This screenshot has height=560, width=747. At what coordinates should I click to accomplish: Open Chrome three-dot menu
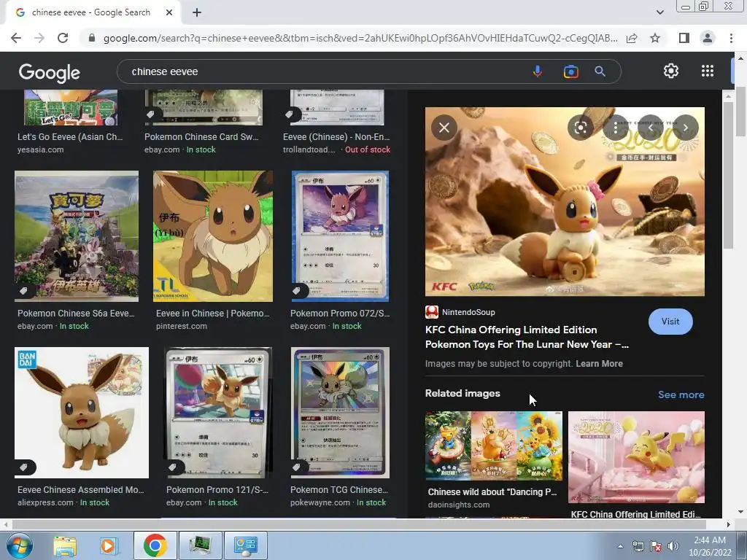click(x=731, y=38)
